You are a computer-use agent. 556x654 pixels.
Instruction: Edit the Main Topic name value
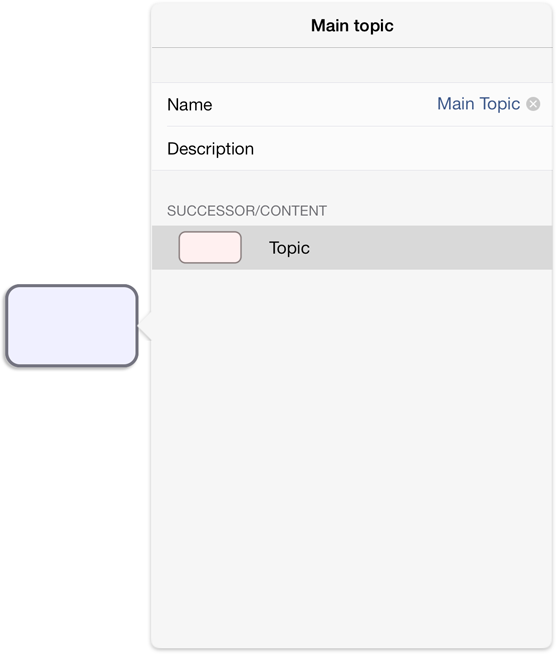478,104
